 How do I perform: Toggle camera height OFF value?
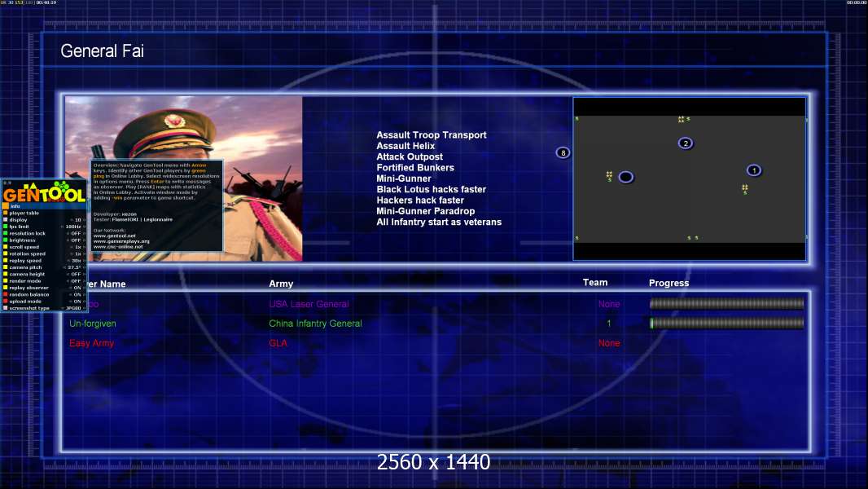pos(76,274)
